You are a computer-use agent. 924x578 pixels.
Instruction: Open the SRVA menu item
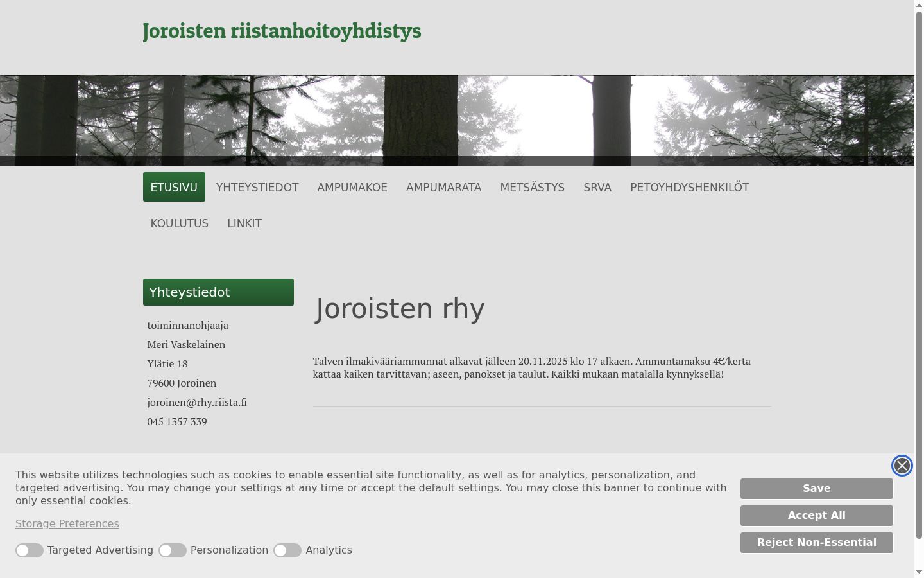(597, 188)
